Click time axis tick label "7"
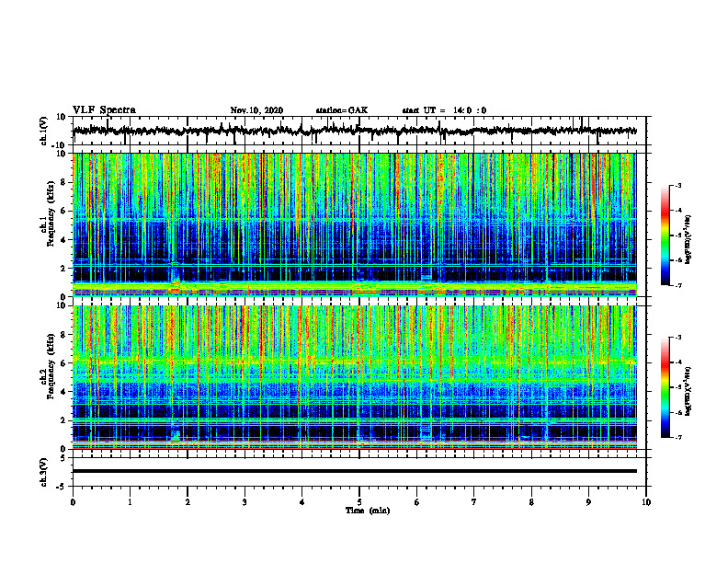Viewport: 728px width, 563px height. coord(474,502)
